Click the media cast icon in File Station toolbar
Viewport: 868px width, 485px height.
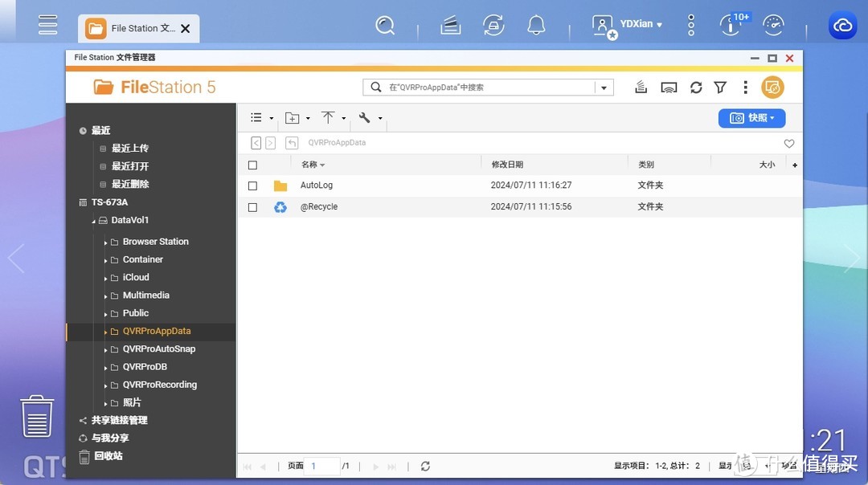669,86
